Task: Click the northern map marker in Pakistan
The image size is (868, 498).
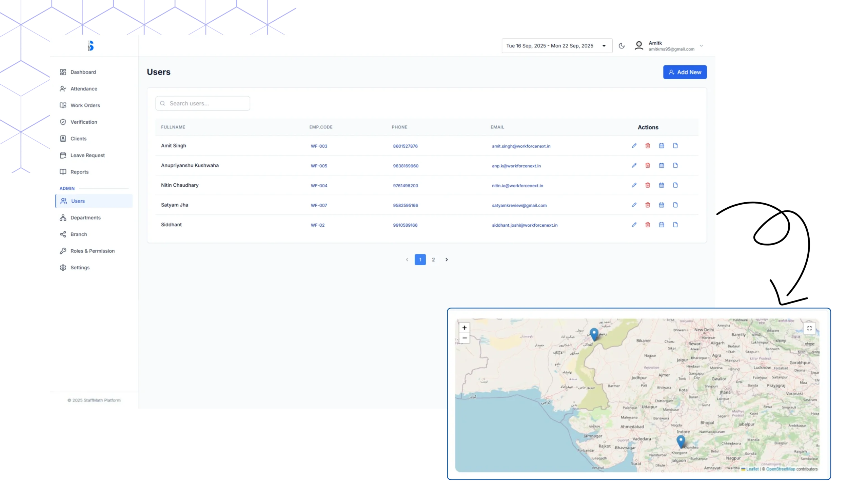Action: pyautogui.click(x=594, y=334)
